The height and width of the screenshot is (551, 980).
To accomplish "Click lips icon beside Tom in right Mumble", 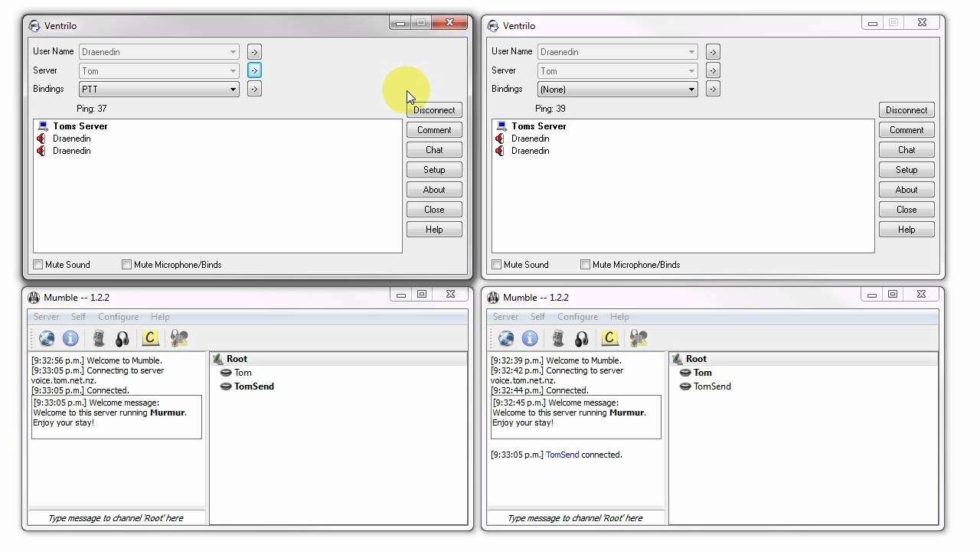I will coord(685,373).
